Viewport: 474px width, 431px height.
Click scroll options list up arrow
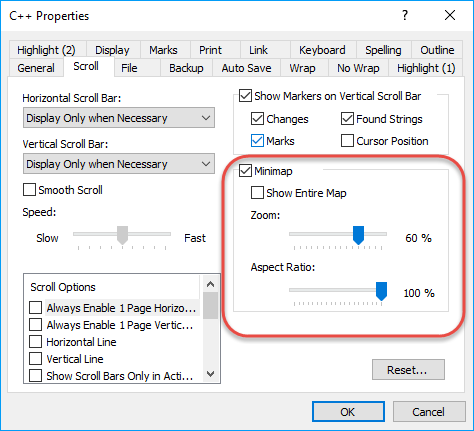click(x=210, y=284)
